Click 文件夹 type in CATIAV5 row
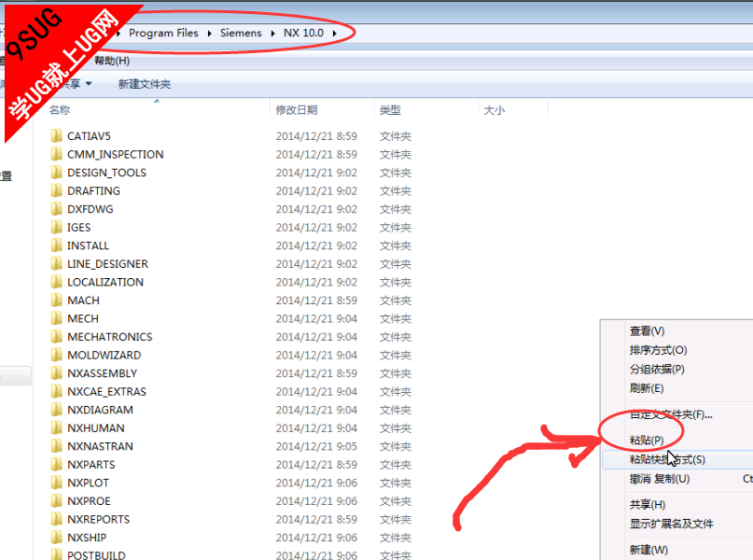This screenshot has height=560, width=753. click(x=396, y=136)
